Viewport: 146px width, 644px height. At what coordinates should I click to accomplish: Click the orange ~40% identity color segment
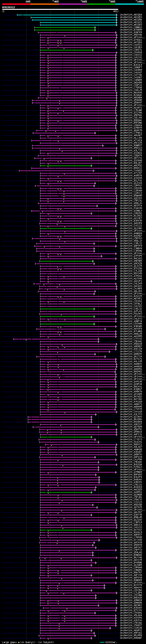point(45,4)
